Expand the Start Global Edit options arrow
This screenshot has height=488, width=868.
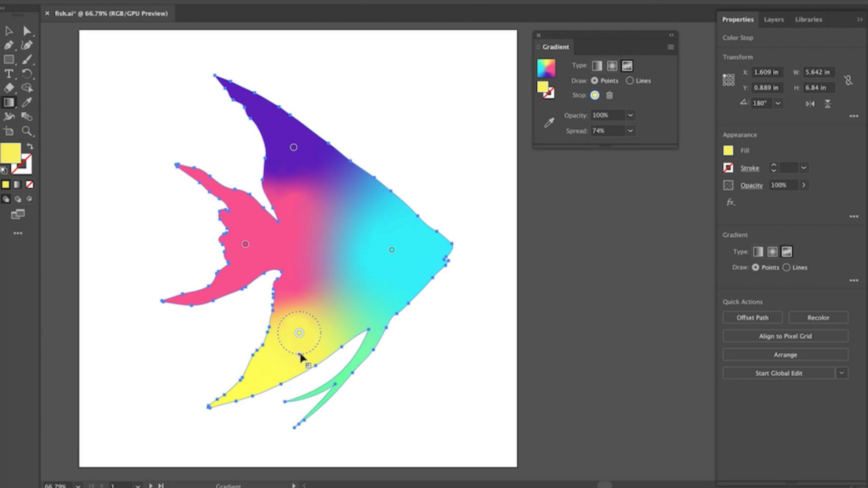pyautogui.click(x=841, y=373)
